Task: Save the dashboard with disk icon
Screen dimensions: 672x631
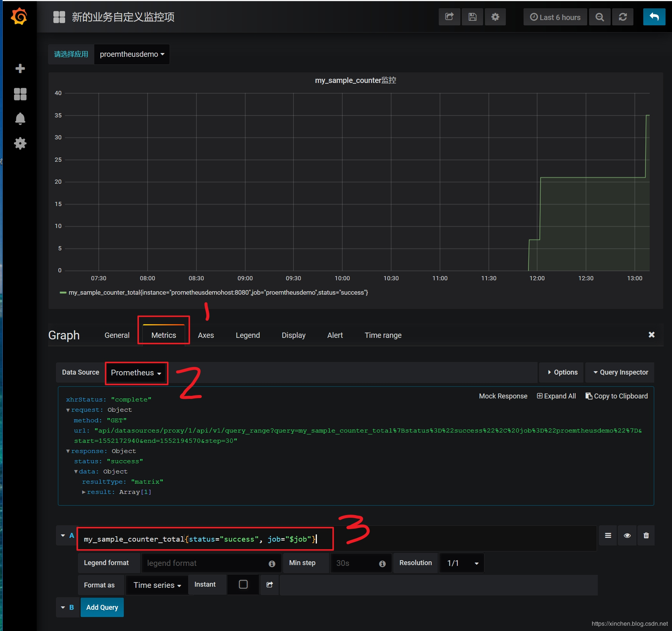Action: [472, 17]
